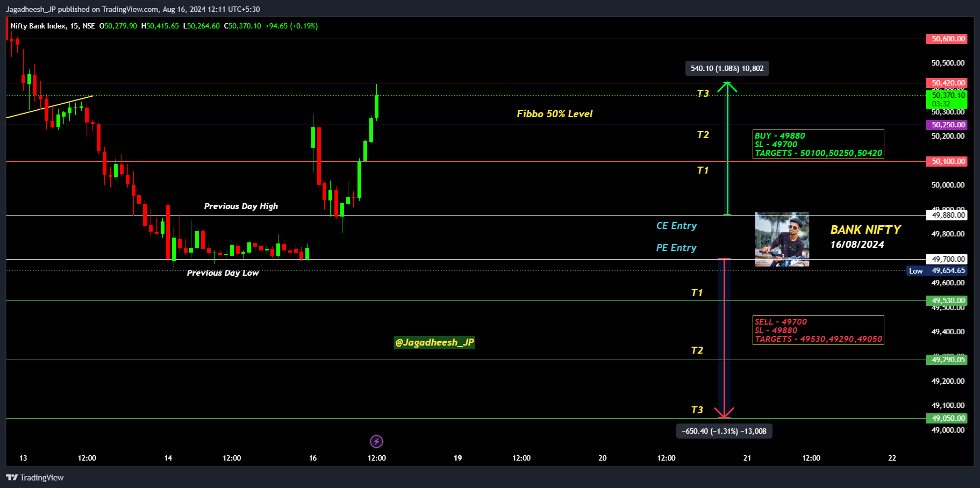Click the 49,050.00 green price label
The image size is (980, 488).
[947, 418]
